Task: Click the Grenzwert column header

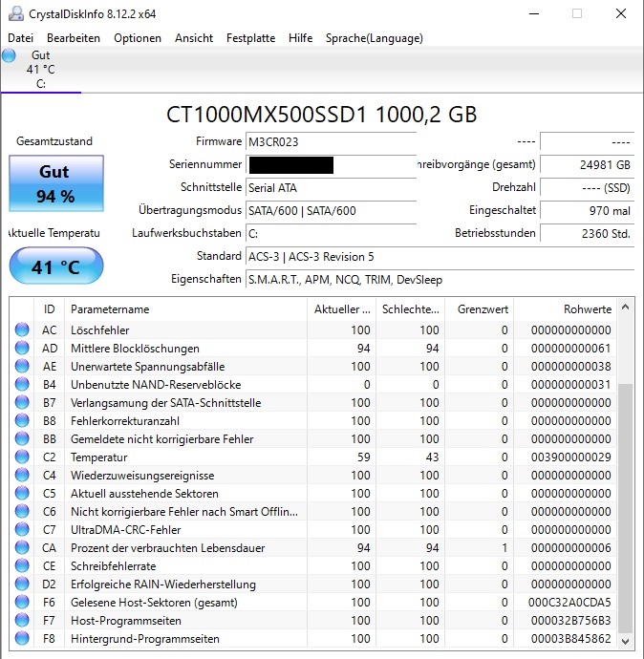Action: click(x=480, y=309)
